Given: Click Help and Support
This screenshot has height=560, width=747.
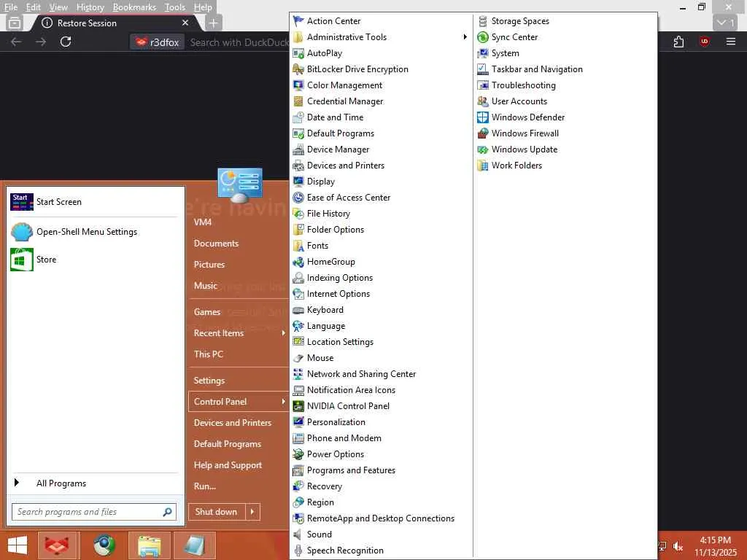Looking at the screenshot, I should (x=228, y=465).
